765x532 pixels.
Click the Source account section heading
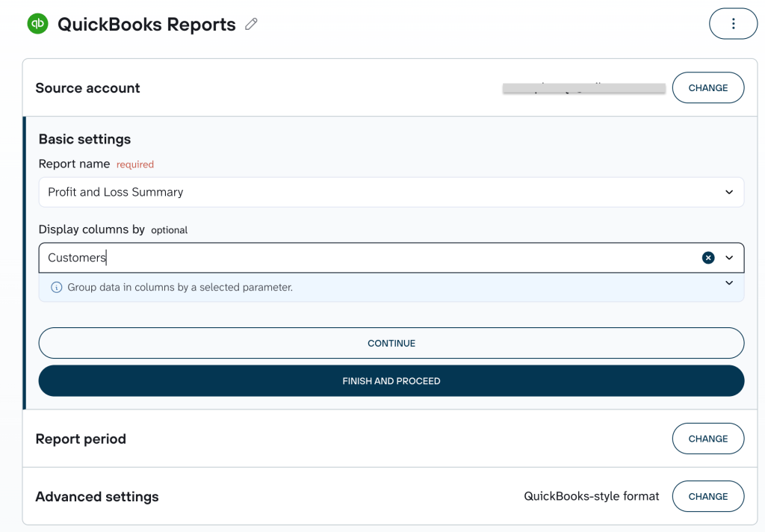88,88
